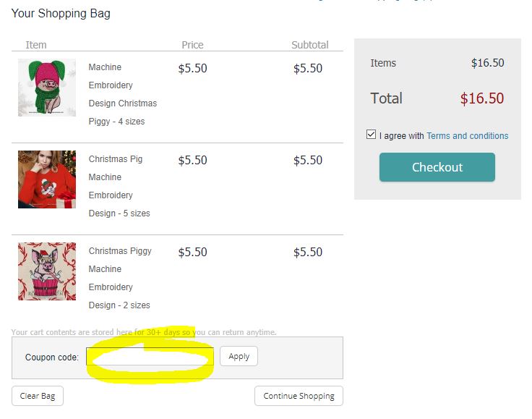
Task: Click the Coupon code label
Action: 52,357
